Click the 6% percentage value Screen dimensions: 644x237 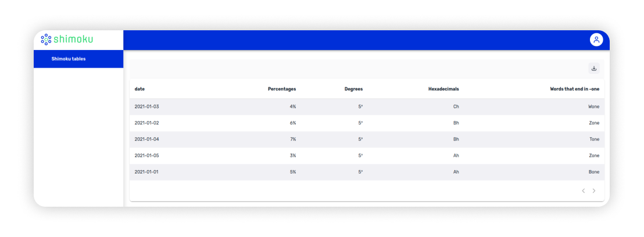[293, 123]
